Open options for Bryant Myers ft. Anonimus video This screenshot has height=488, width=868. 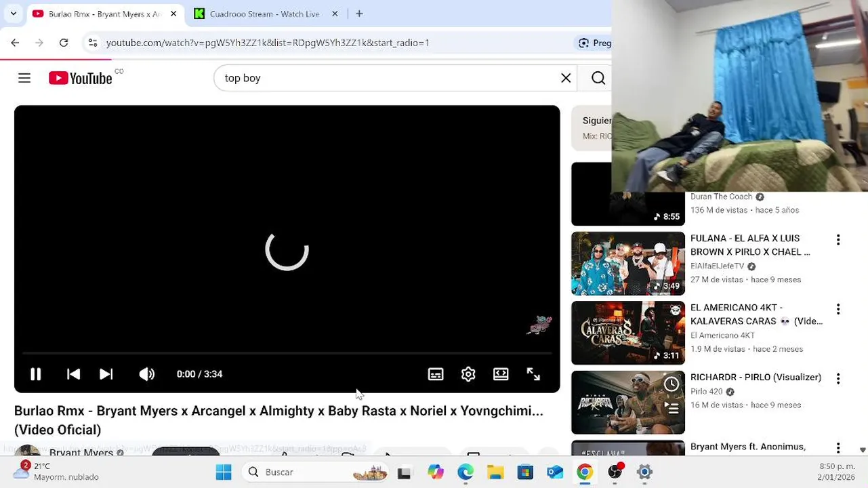click(x=838, y=448)
